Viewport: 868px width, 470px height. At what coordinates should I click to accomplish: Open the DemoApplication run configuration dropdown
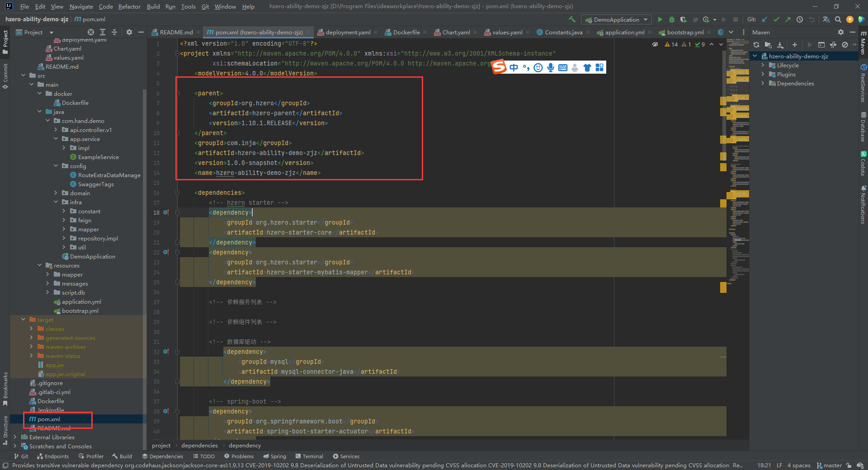coord(617,19)
